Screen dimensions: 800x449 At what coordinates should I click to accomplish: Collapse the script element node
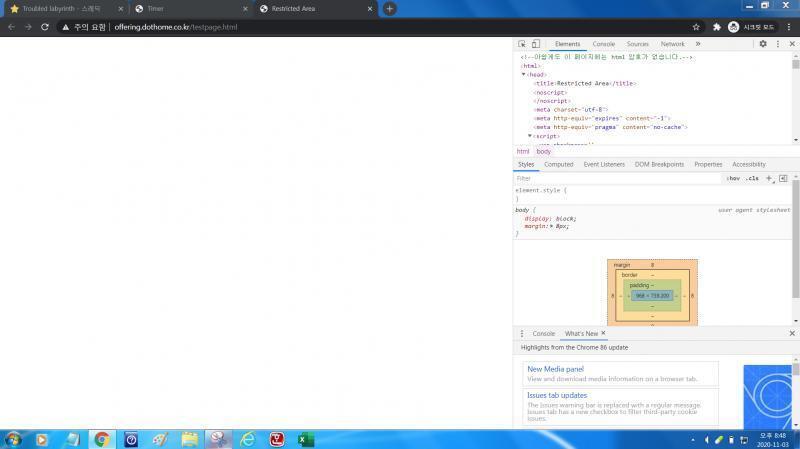pos(530,136)
